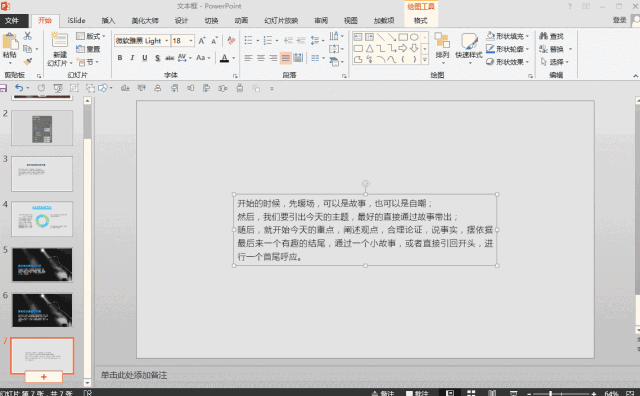Click Increase Indent icon

click(301, 40)
